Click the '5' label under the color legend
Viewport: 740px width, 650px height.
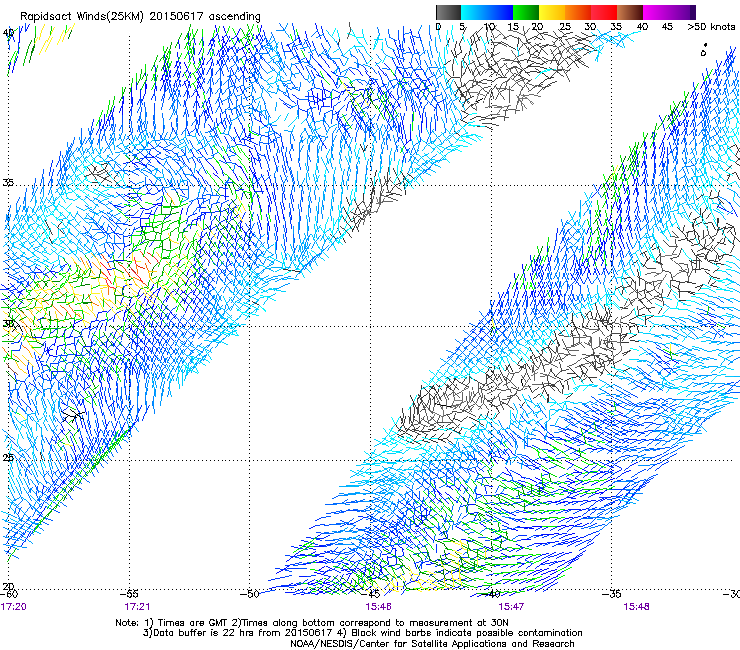[462, 27]
